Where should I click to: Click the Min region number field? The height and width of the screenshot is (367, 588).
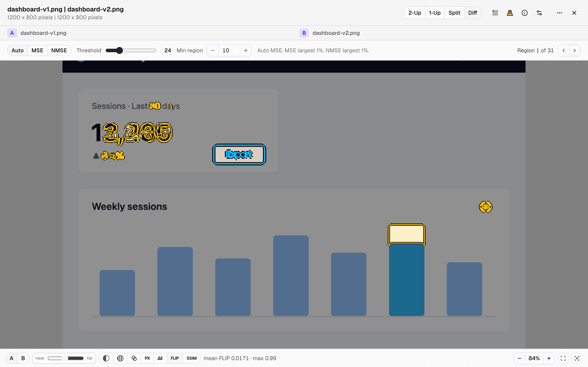point(229,50)
